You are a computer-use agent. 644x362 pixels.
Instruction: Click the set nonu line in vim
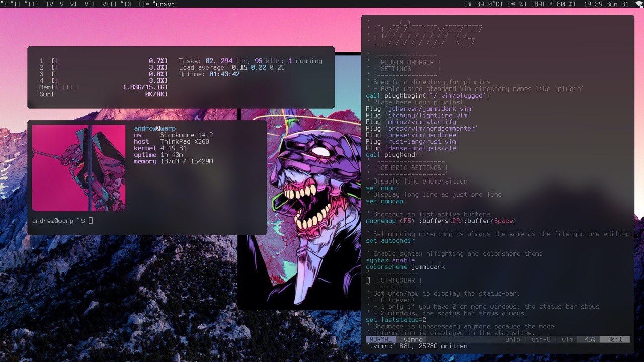click(x=381, y=188)
